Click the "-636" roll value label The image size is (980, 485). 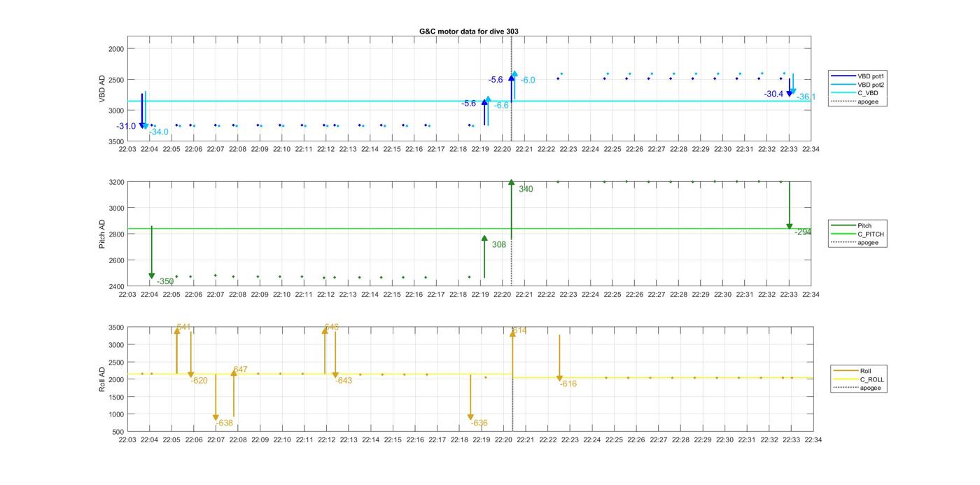pyautogui.click(x=479, y=423)
